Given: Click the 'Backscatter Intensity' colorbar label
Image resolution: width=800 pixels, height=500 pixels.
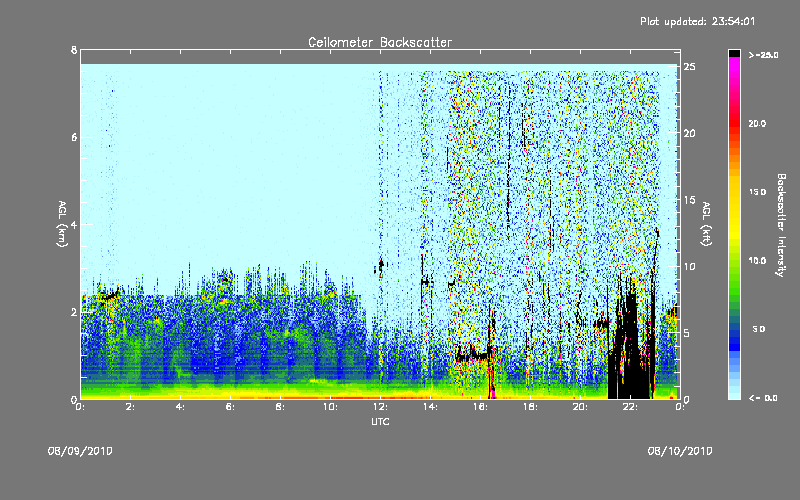Looking at the screenshot, I should coord(781,225).
